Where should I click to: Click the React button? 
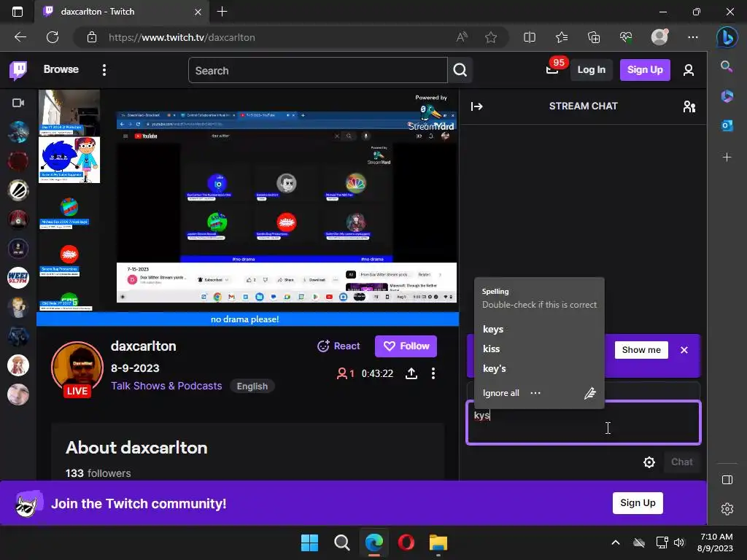coord(338,346)
